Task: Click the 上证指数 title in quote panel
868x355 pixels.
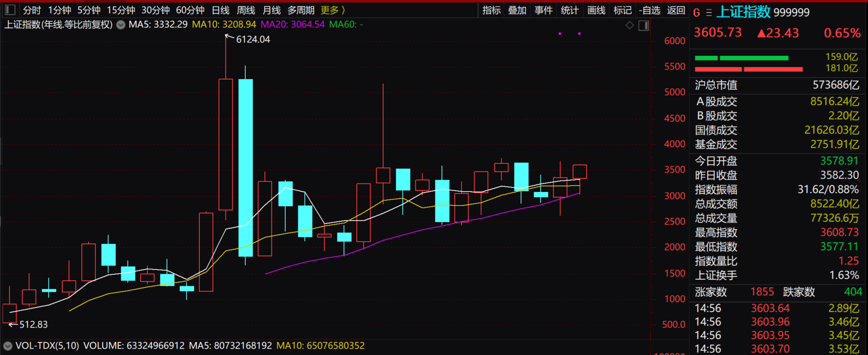Action: click(743, 12)
